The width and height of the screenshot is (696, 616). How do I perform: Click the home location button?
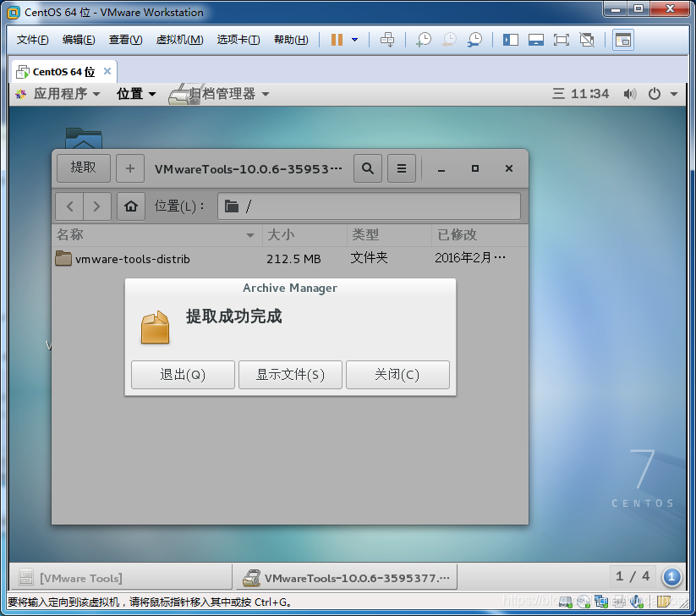click(x=131, y=206)
